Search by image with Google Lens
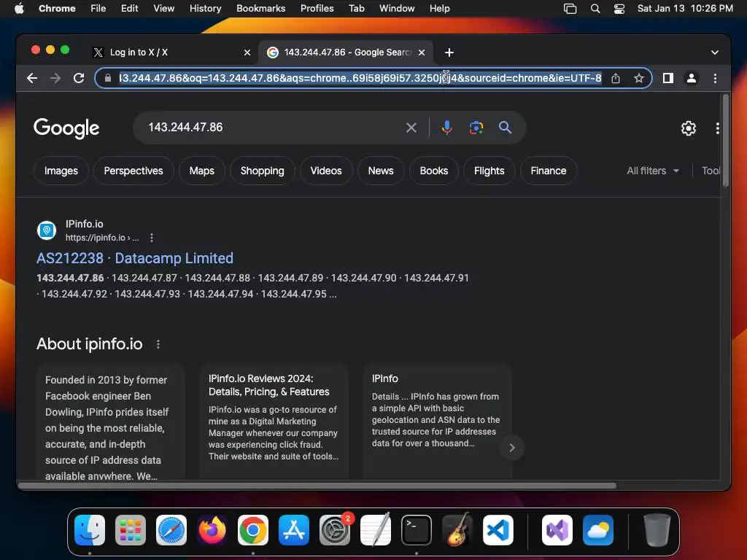 click(476, 128)
